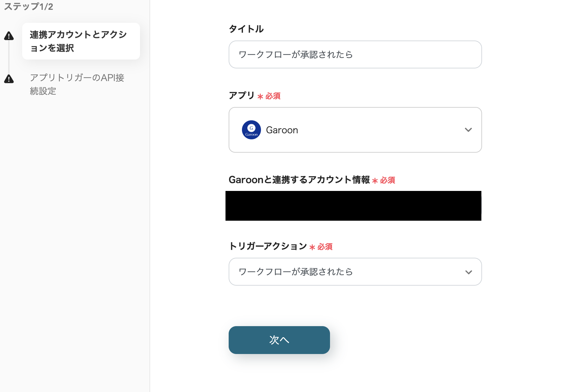Viewport: 565px width, 392px height.
Task: Expand the Garoon app dropdown chevron
Action: (x=468, y=130)
